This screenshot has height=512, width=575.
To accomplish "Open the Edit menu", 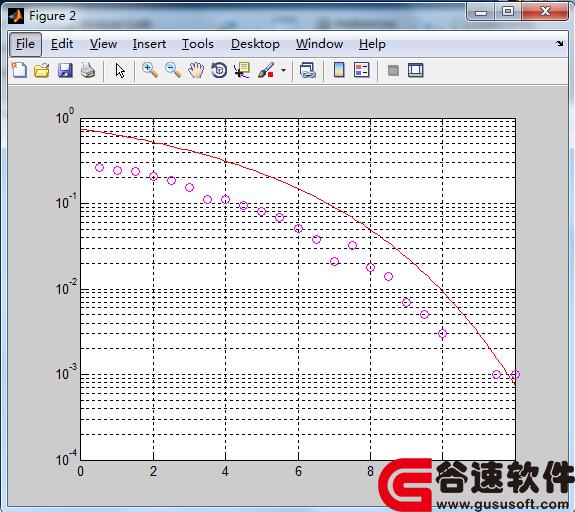I will [x=62, y=44].
